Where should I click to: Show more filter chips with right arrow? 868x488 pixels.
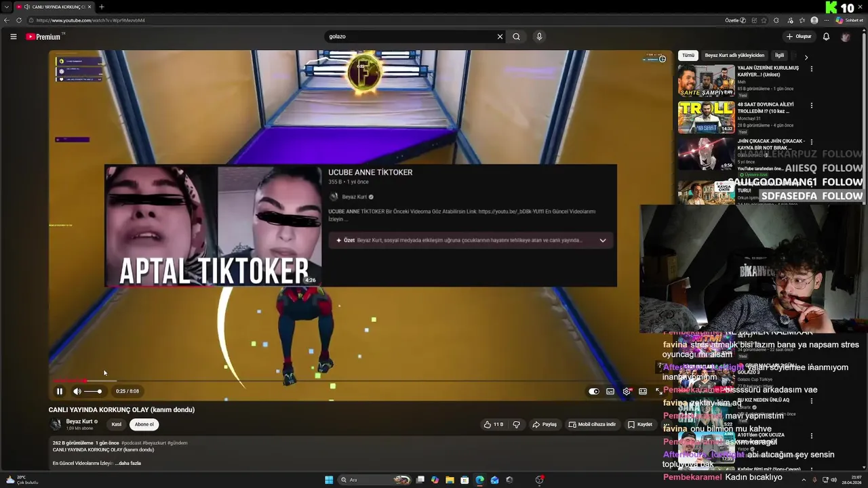click(x=806, y=57)
